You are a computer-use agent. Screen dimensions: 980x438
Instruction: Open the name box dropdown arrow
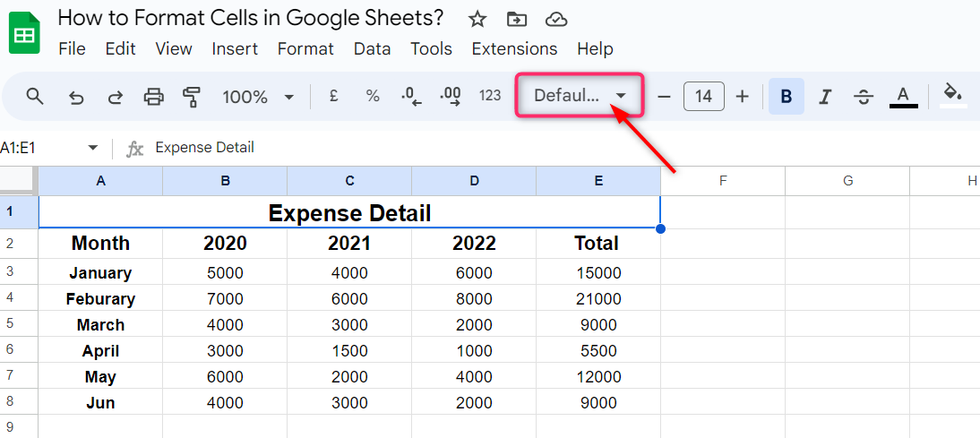93,148
